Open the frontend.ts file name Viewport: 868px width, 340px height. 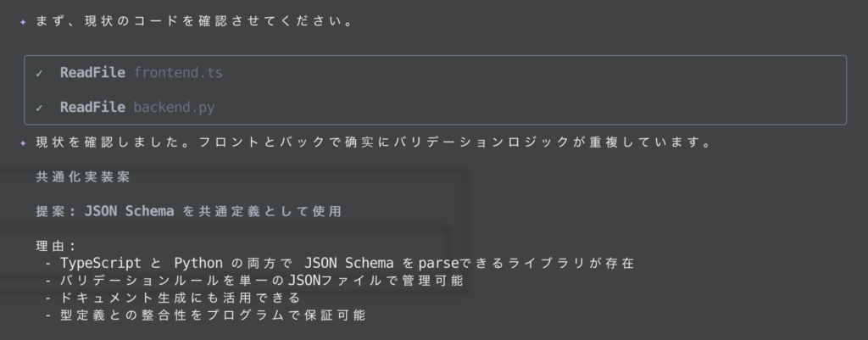178,73
